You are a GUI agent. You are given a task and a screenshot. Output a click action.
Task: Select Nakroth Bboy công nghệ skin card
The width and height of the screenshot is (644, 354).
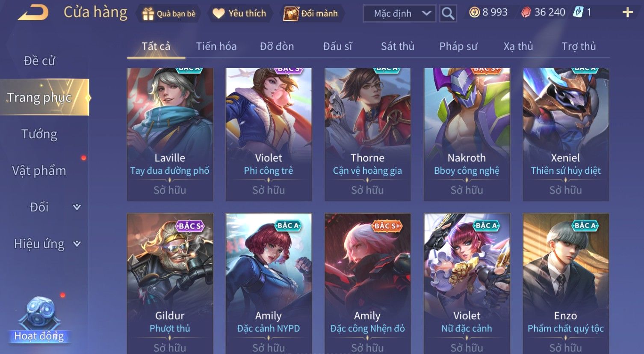(x=467, y=134)
